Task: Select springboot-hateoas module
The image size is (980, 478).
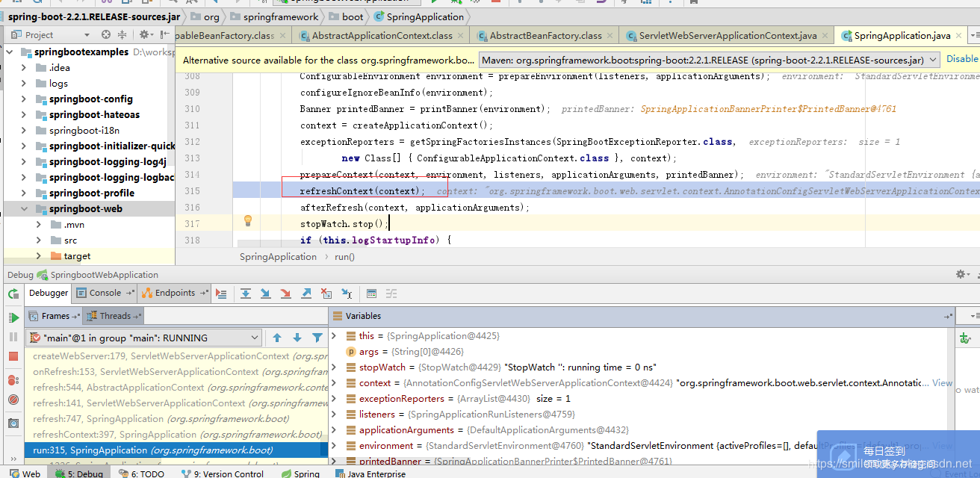Action: pyautogui.click(x=94, y=115)
